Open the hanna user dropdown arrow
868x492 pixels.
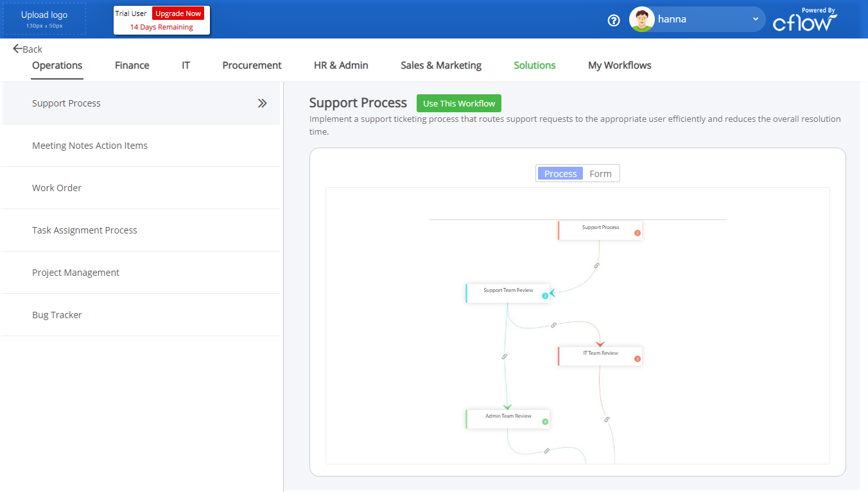pyautogui.click(x=756, y=19)
